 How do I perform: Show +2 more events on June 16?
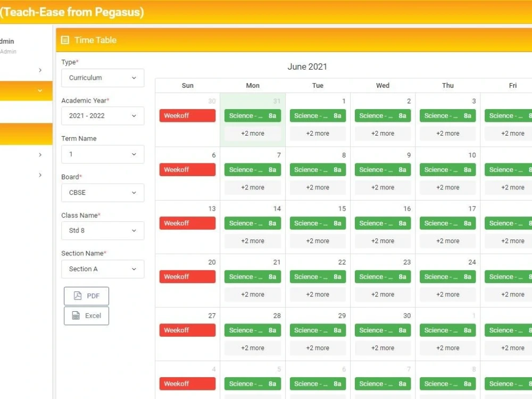pyautogui.click(x=383, y=241)
